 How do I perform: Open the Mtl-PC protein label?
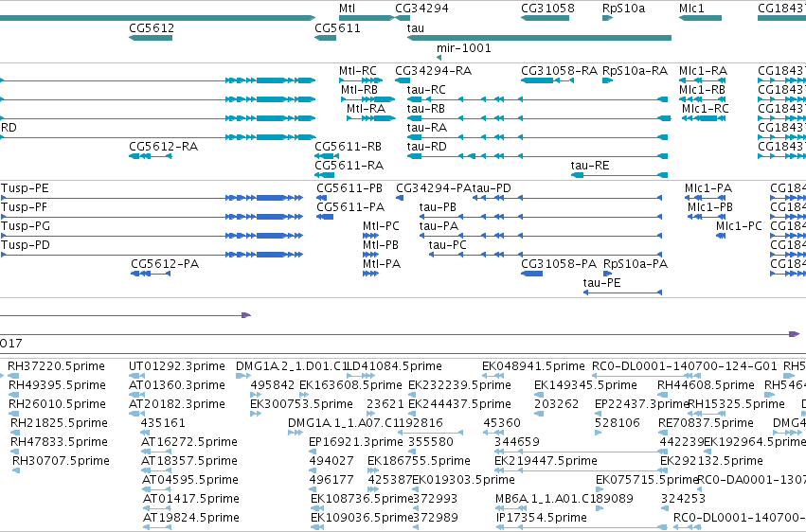(x=381, y=226)
